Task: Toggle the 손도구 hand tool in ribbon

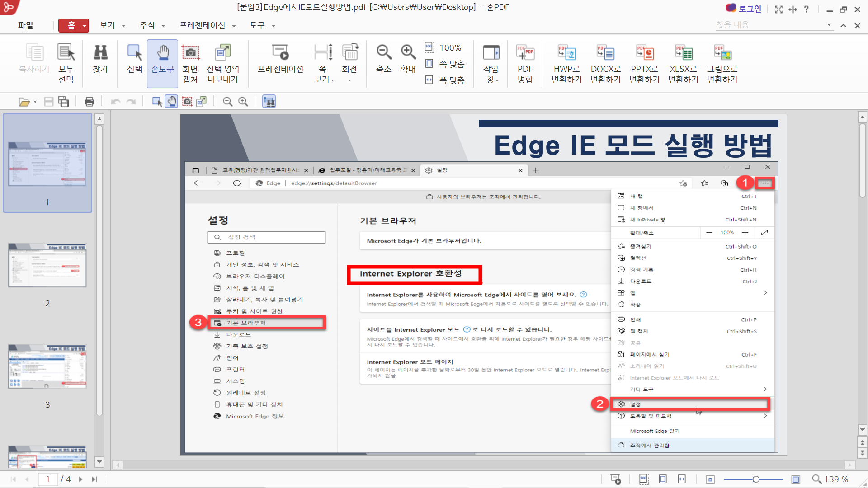Action: pyautogui.click(x=162, y=63)
